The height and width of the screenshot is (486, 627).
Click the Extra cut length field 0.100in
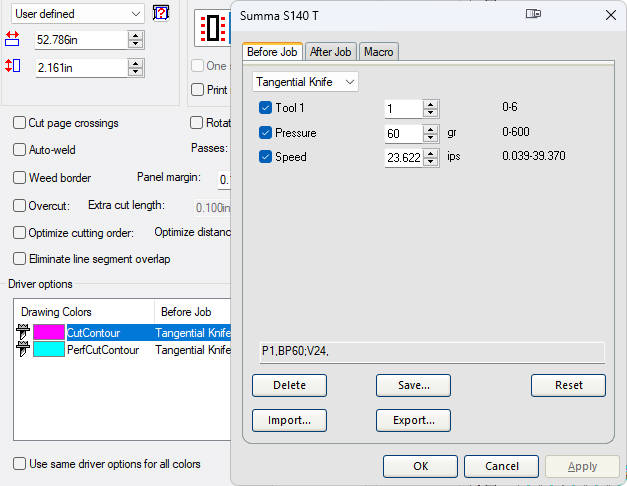212,207
